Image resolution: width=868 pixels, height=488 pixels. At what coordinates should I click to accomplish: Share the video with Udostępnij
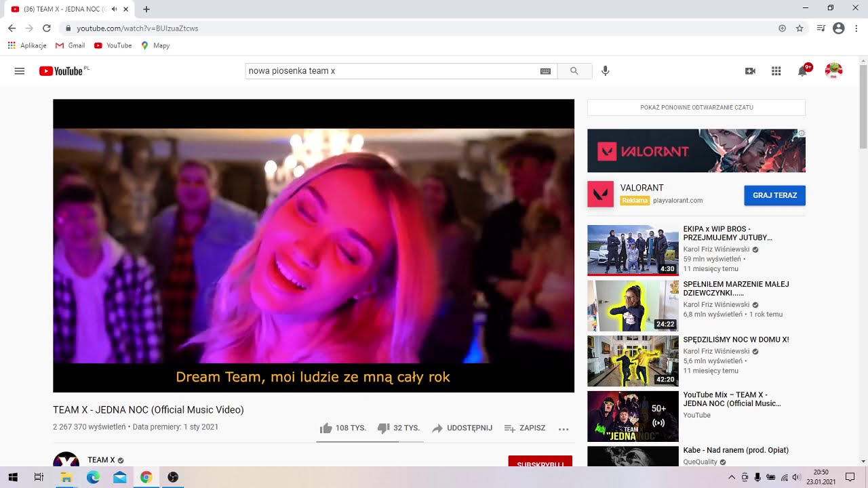(462, 428)
